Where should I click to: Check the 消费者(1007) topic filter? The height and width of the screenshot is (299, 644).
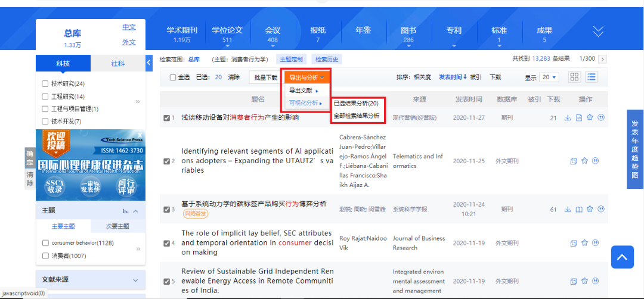(45, 256)
